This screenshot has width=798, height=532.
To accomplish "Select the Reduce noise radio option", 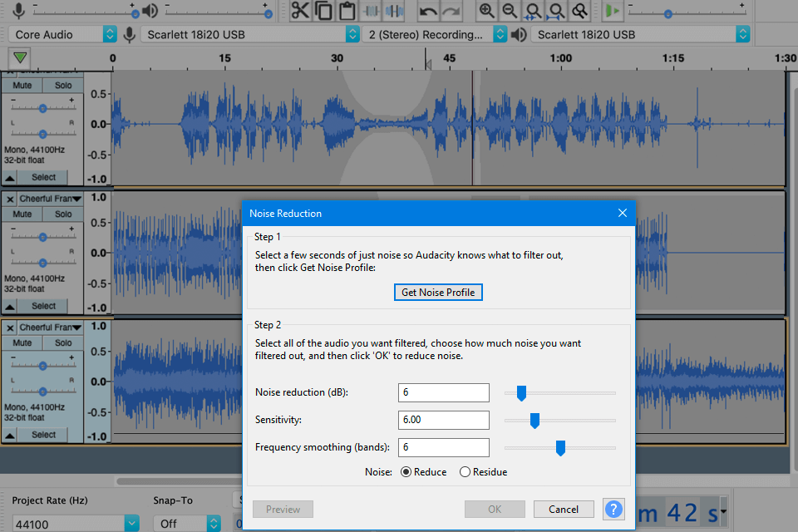I will coord(406,472).
